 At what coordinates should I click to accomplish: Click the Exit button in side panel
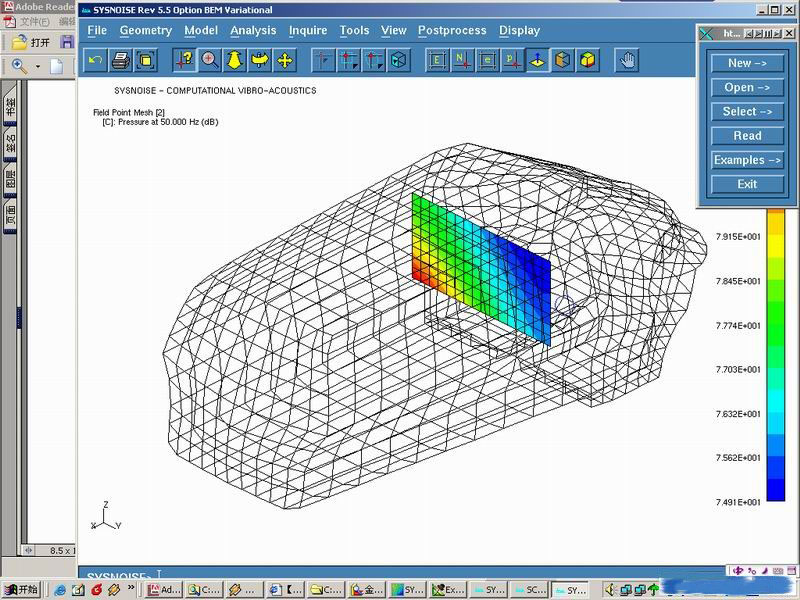747,184
